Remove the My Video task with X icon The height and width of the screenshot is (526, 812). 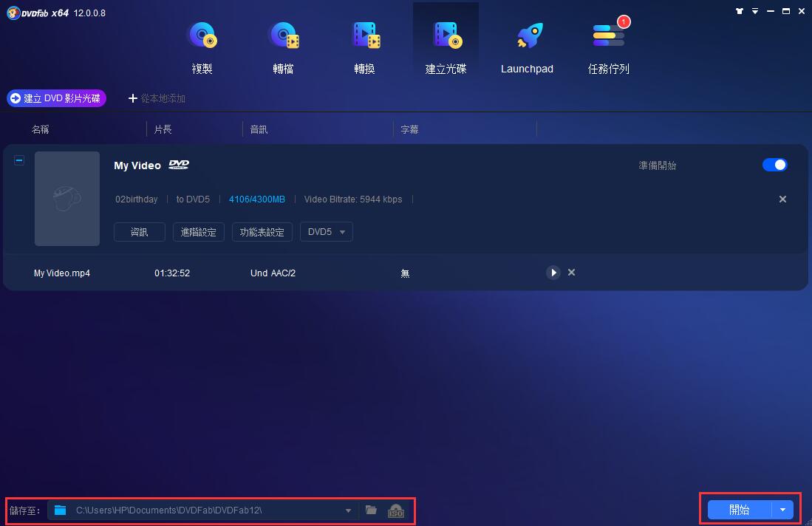tap(782, 199)
